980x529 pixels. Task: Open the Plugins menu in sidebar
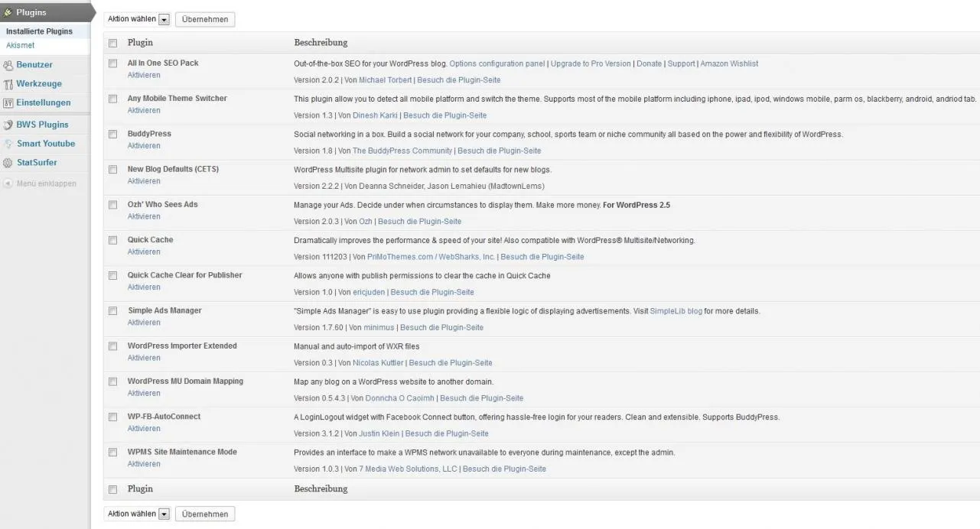pos(31,12)
